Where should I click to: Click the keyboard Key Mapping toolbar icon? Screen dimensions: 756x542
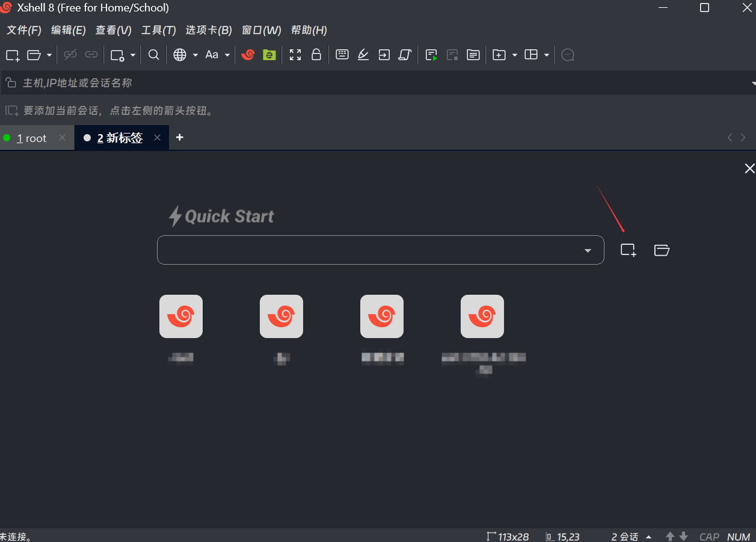pyautogui.click(x=342, y=55)
